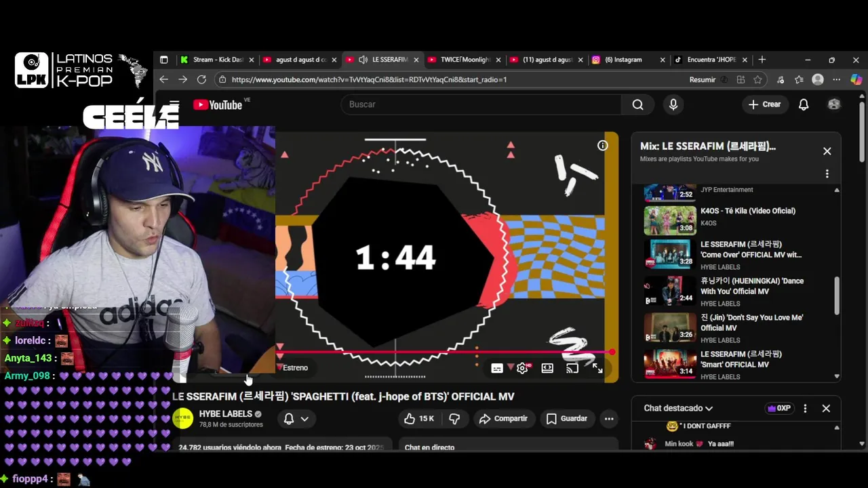Open a new browser tab
Image resolution: width=868 pixels, height=488 pixels.
click(x=762, y=60)
